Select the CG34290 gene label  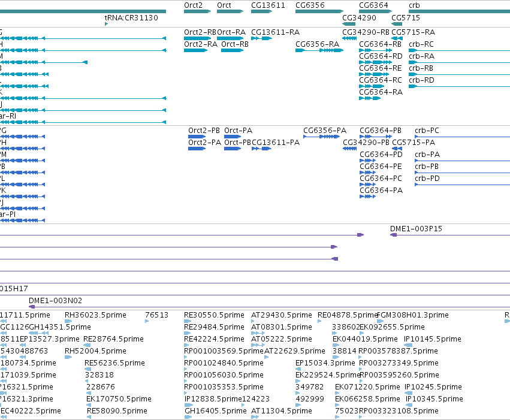click(359, 17)
